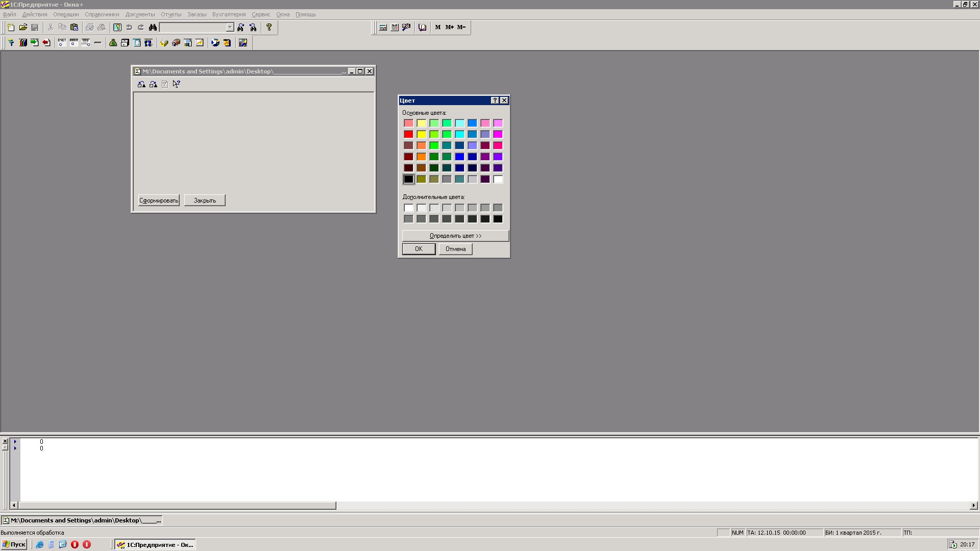Confirm the color dialog with OK
This screenshot has width=980, height=551.
coord(419,249)
